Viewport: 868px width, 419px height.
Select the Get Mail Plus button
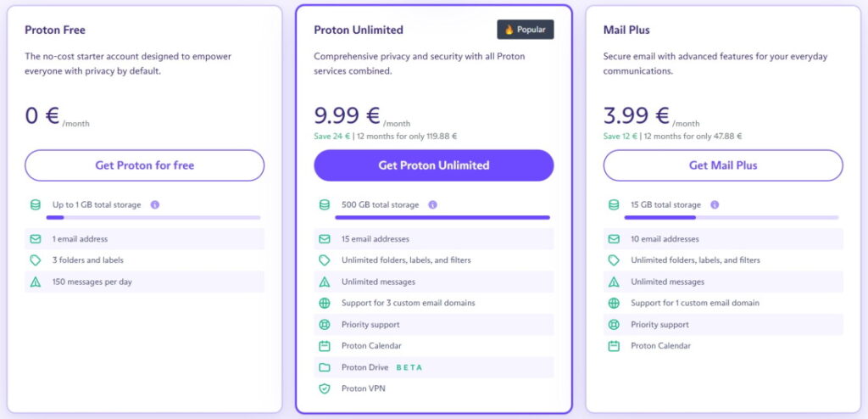point(723,165)
